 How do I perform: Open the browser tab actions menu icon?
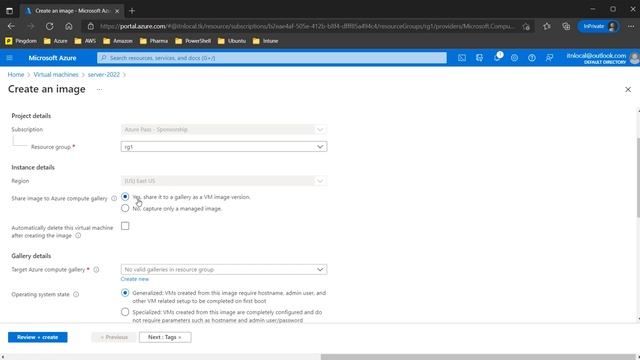9,11
